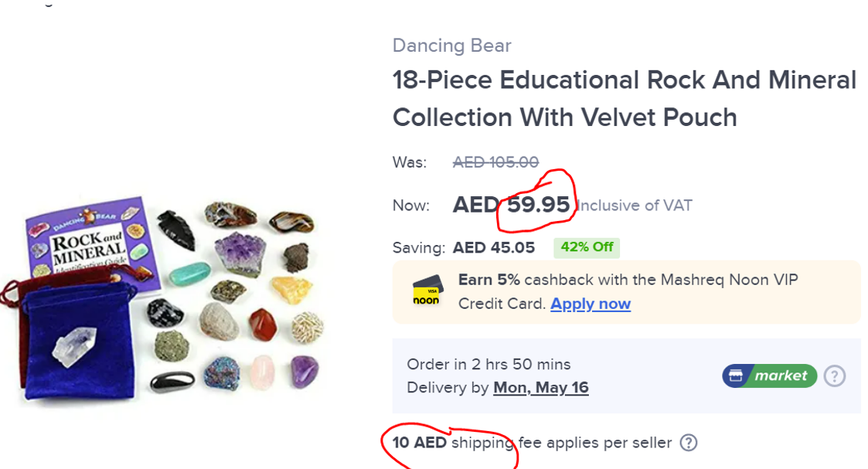Click the 42% Off discount badge

(587, 247)
